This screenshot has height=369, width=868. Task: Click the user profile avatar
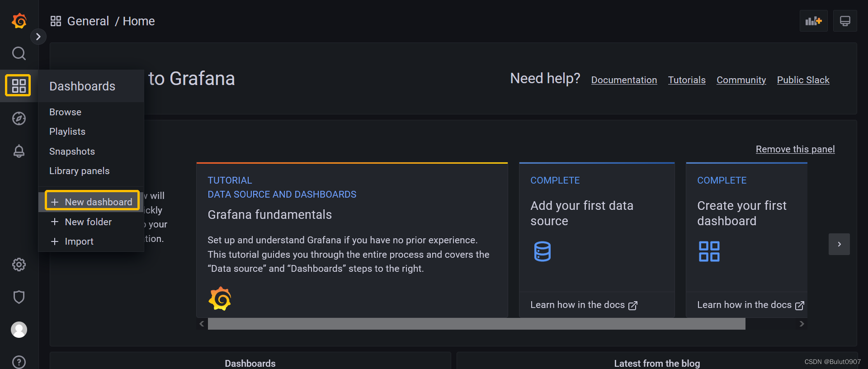(x=19, y=330)
